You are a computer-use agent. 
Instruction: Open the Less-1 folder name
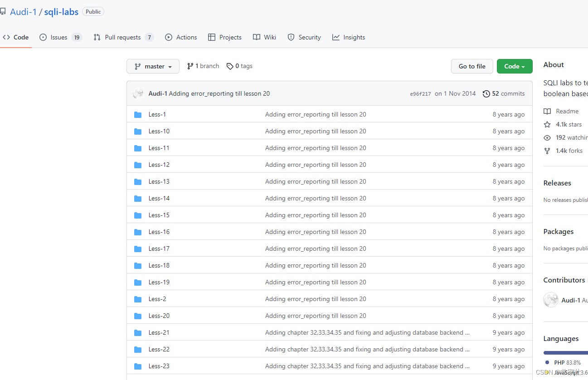tap(157, 115)
